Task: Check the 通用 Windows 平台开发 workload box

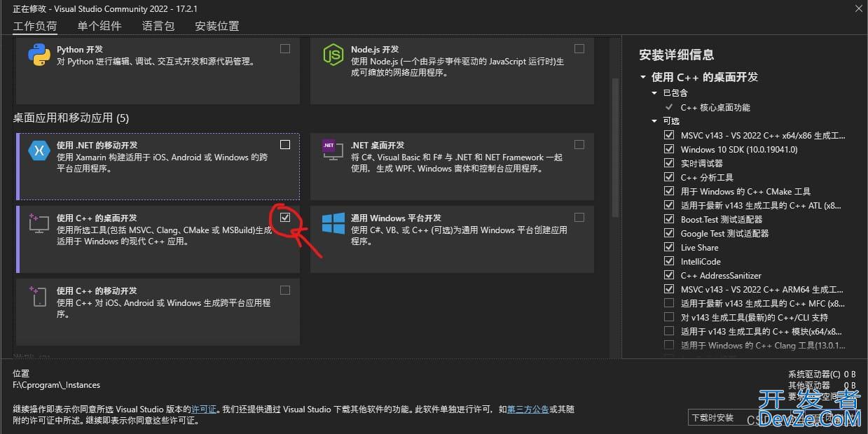Action: click(x=579, y=218)
